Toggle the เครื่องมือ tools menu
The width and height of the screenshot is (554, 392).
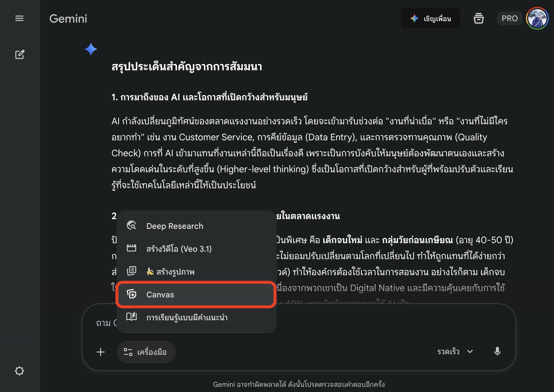pyautogui.click(x=146, y=352)
